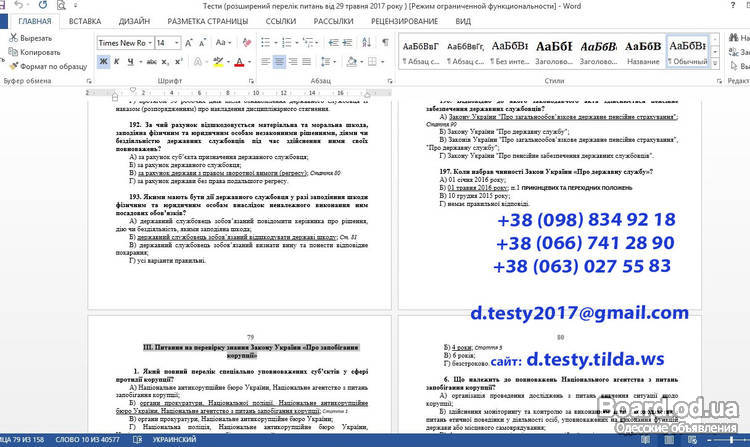Screen dimensions: 750x447
Task: Apply red font color with the A button
Action: pos(239,62)
